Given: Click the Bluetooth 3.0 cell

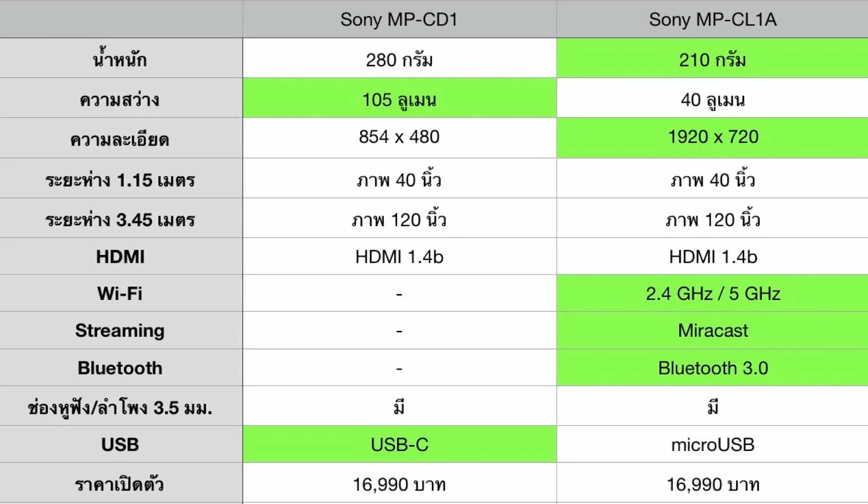Looking at the screenshot, I should pos(712,367).
